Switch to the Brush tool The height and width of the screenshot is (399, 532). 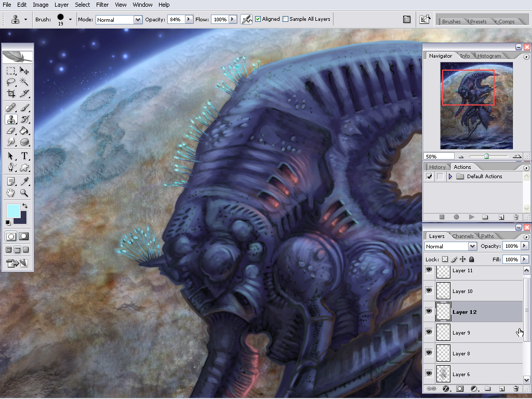click(24, 108)
